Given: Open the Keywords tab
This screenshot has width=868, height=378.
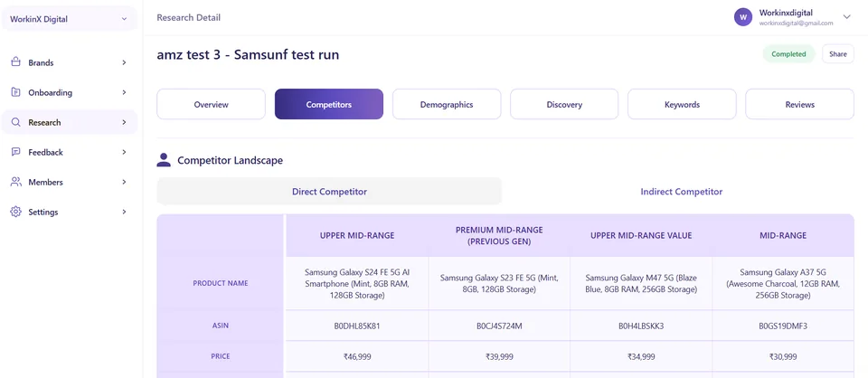Looking at the screenshot, I should pos(682,104).
